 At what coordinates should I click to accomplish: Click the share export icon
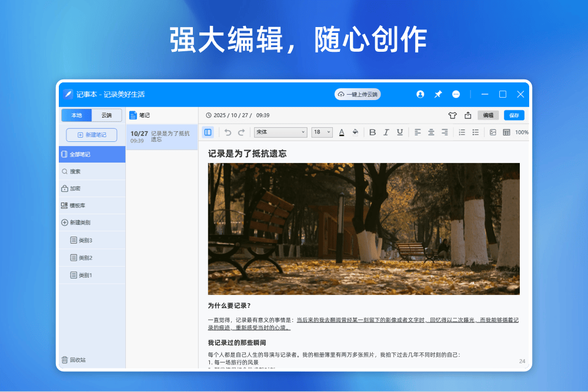(468, 115)
